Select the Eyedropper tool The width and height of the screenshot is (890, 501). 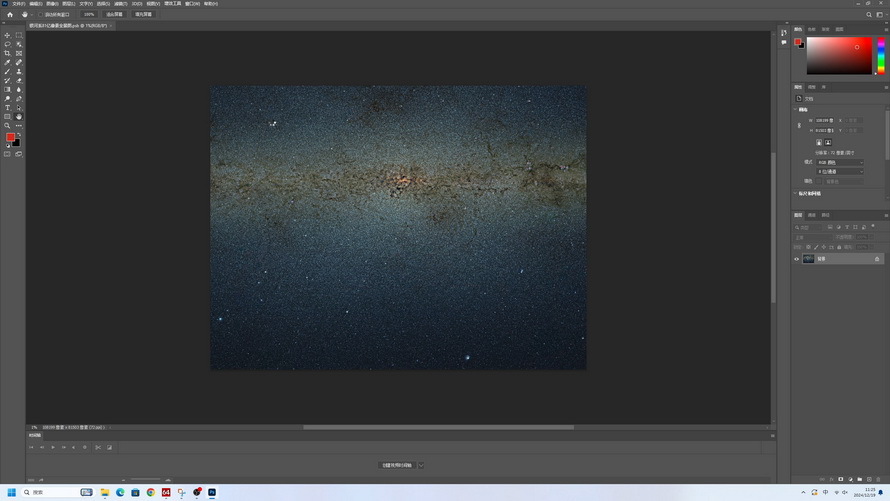pyautogui.click(x=8, y=62)
